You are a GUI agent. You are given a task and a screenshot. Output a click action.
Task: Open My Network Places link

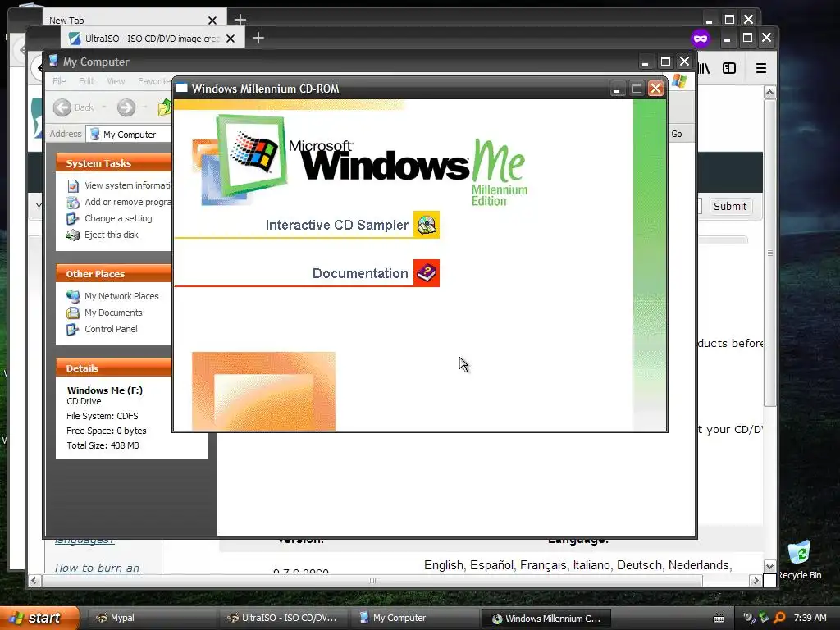pos(121,296)
